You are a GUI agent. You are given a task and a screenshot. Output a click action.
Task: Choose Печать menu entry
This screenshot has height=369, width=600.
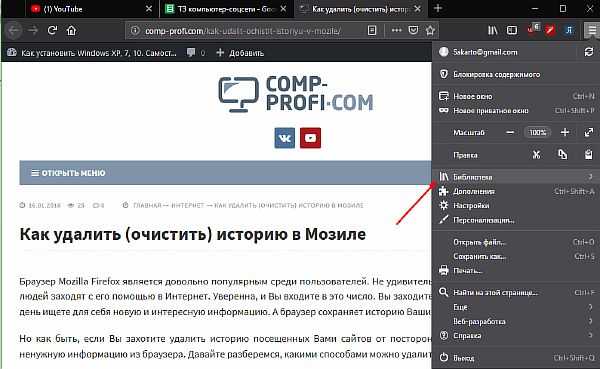(515, 271)
